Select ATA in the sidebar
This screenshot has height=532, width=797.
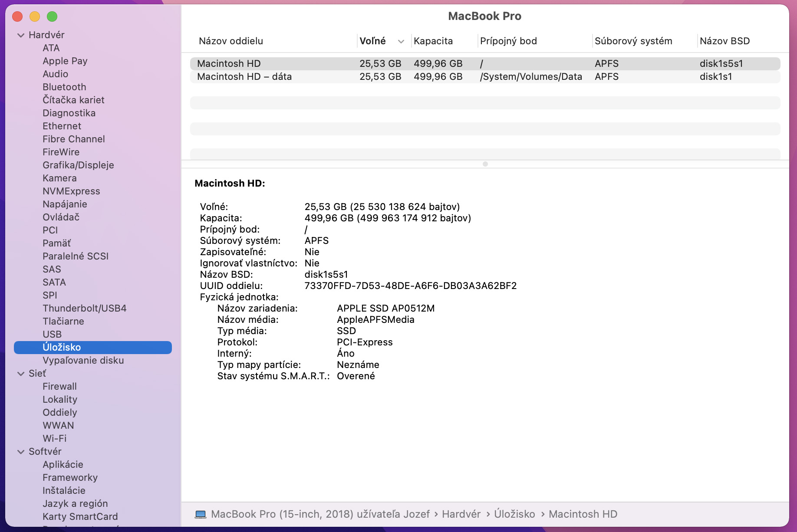[x=51, y=48]
